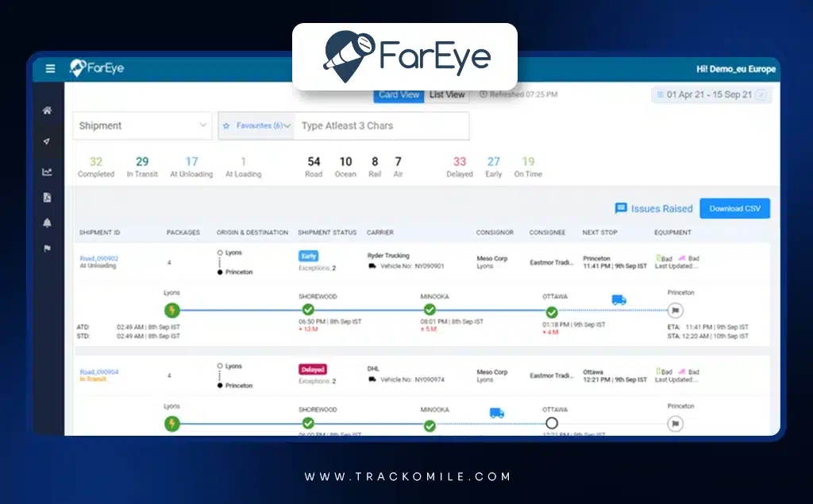Click the SHIPMENT ID column header
Screen dimensions: 813x504
[99, 233]
